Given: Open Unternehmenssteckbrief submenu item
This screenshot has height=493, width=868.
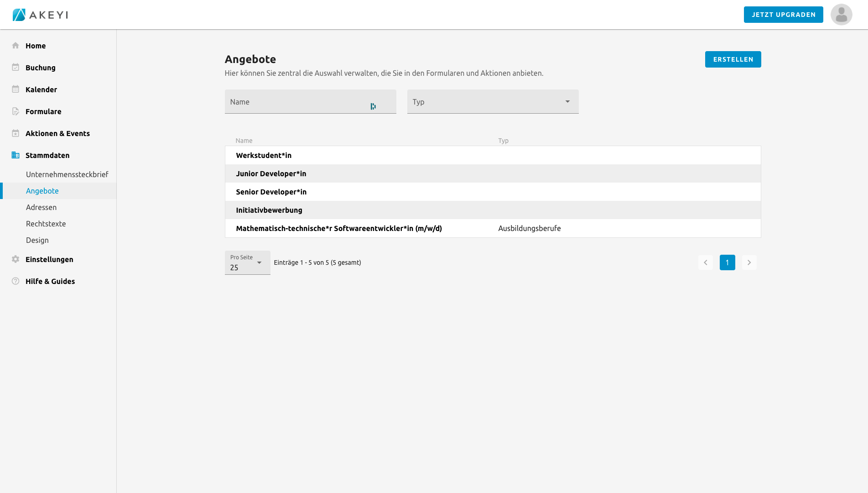Looking at the screenshot, I should coord(67,174).
